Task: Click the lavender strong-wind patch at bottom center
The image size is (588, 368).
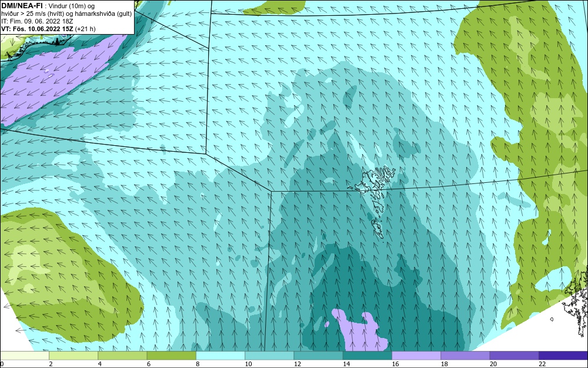Action: pos(359,330)
